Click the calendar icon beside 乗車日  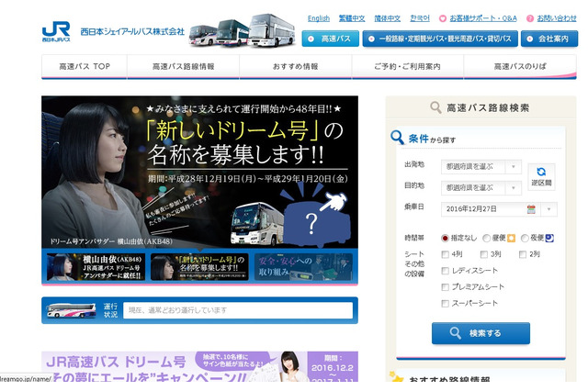(x=531, y=209)
